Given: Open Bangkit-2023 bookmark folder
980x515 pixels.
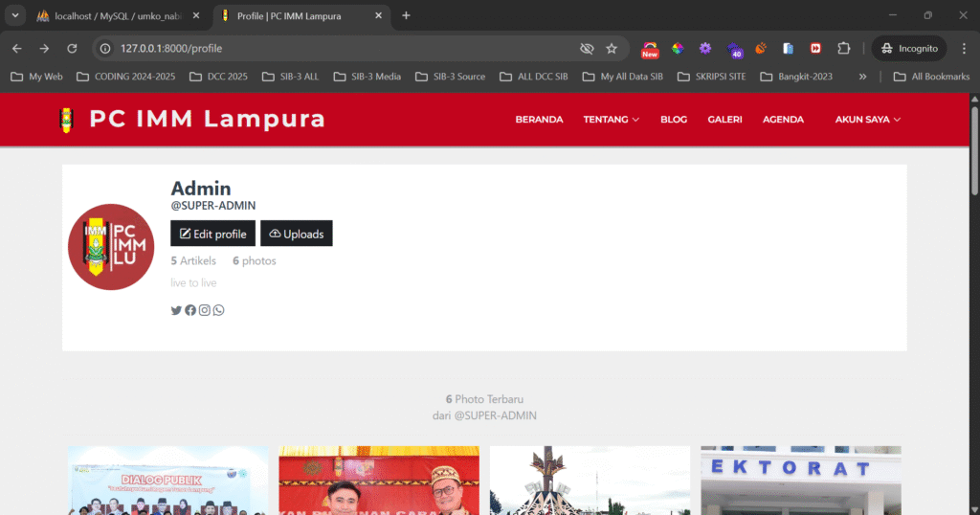Looking at the screenshot, I should coord(796,77).
